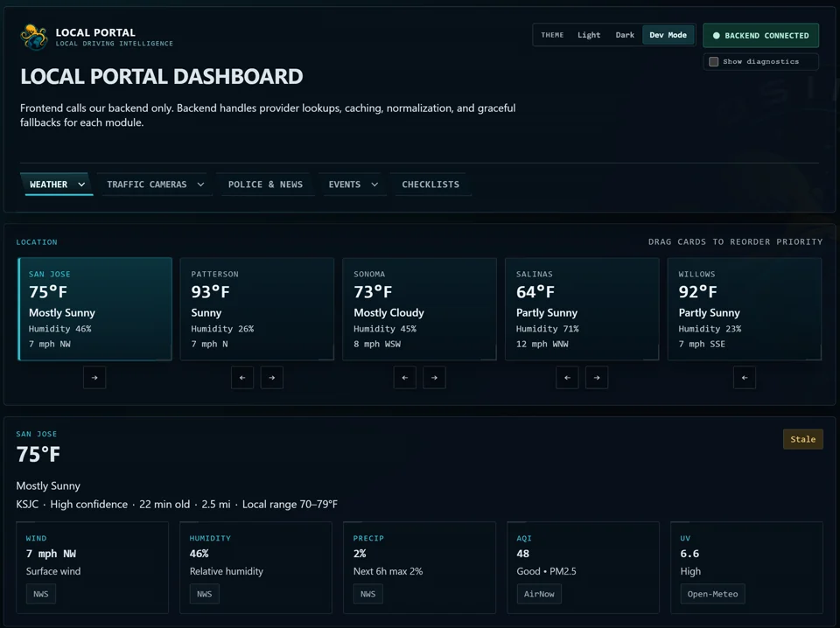840x628 pixels.
Task: Select the San Jose weather card
Action: coord(94,309)
